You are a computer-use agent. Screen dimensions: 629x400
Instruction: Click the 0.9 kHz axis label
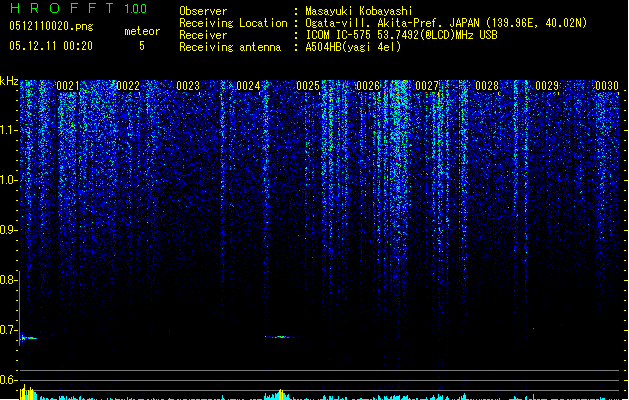(x=9, y=230)
